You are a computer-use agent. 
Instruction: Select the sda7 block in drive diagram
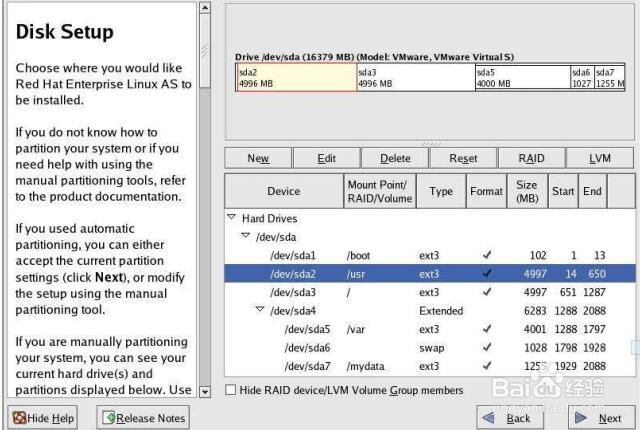click(609, 78)
